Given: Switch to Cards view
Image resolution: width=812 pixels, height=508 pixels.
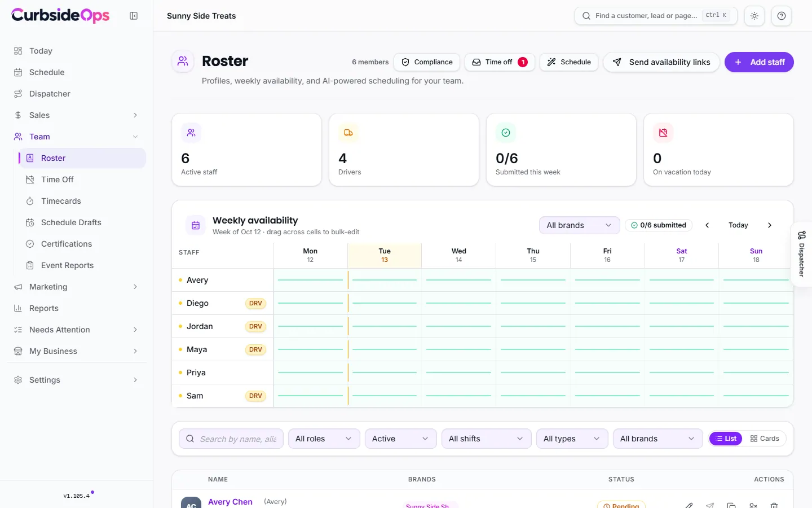Looking at the screenshot, I should 765,439.
